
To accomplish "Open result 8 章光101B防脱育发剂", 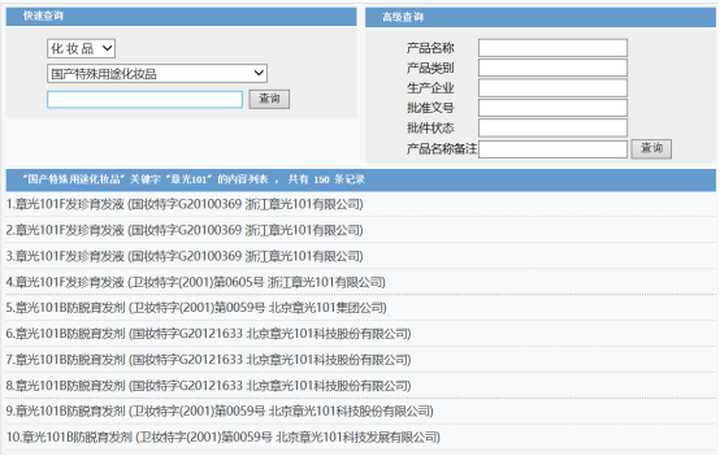I will [x=208, y=385].
